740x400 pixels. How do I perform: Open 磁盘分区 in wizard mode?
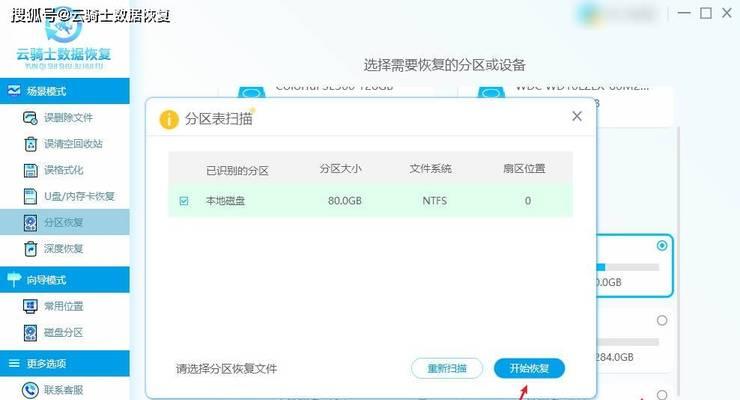65,333
